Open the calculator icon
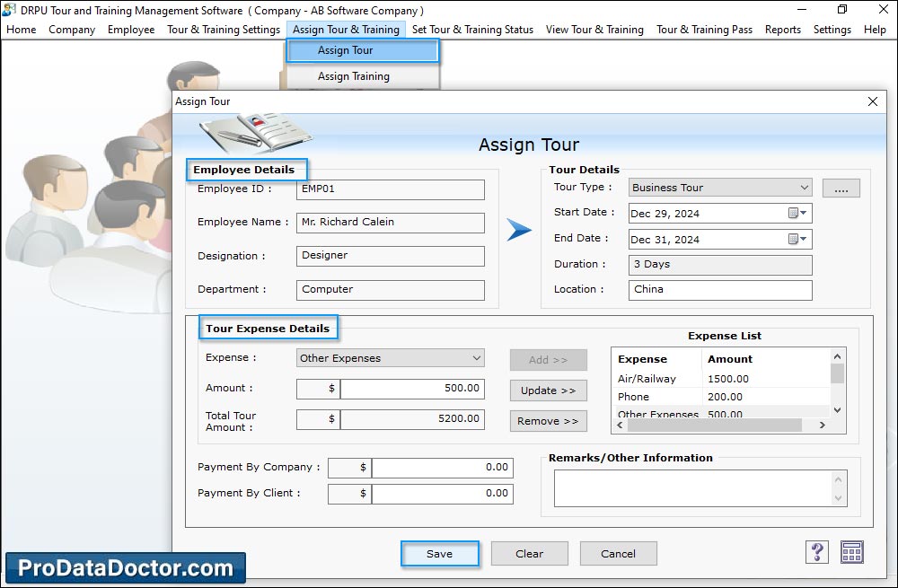 point(851,552)
